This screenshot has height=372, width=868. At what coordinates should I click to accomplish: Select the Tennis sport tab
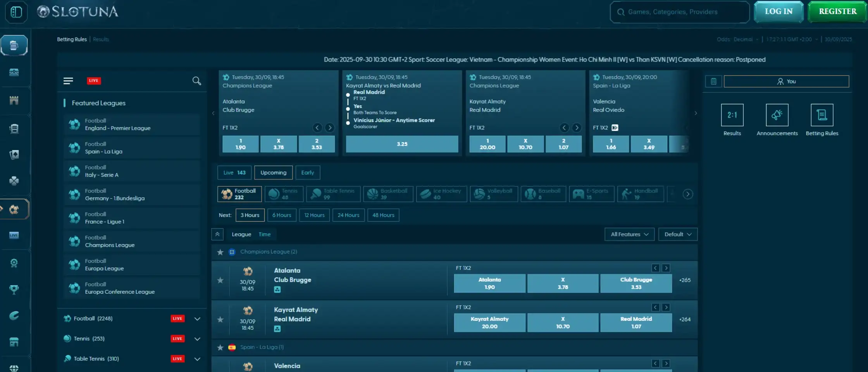pos(284,194)
